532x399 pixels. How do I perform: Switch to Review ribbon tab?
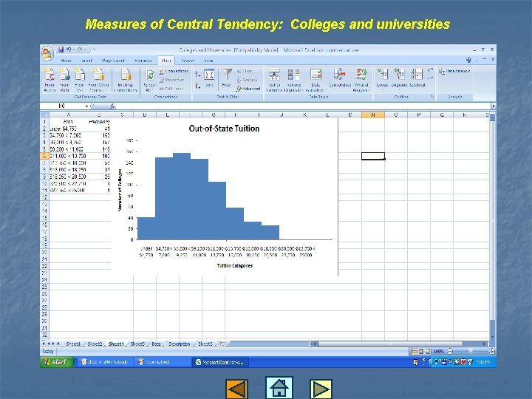(x=188, y=61)
